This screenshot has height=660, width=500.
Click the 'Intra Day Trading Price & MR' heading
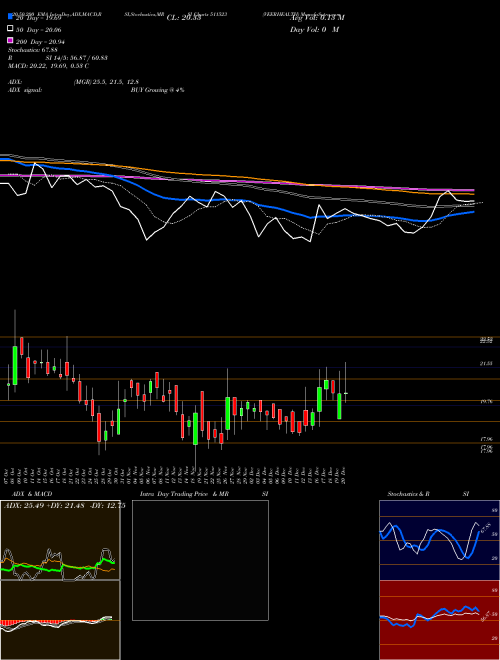click(184, 494)
